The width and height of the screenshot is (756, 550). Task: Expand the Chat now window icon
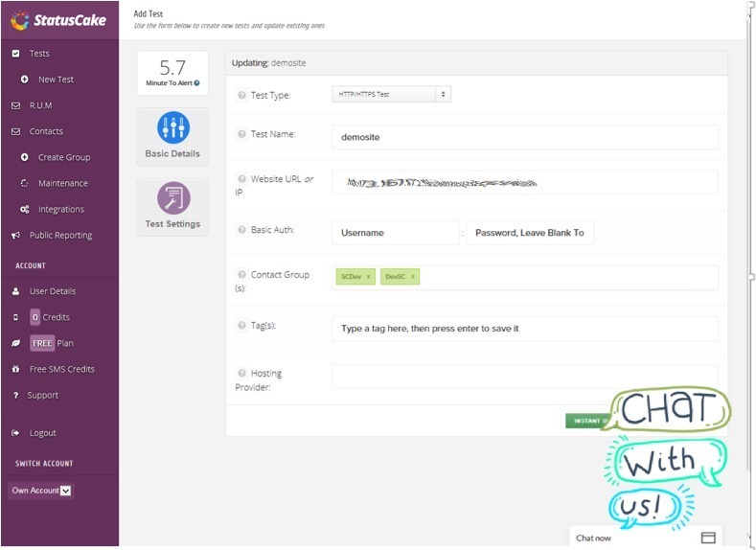[708, 538]
